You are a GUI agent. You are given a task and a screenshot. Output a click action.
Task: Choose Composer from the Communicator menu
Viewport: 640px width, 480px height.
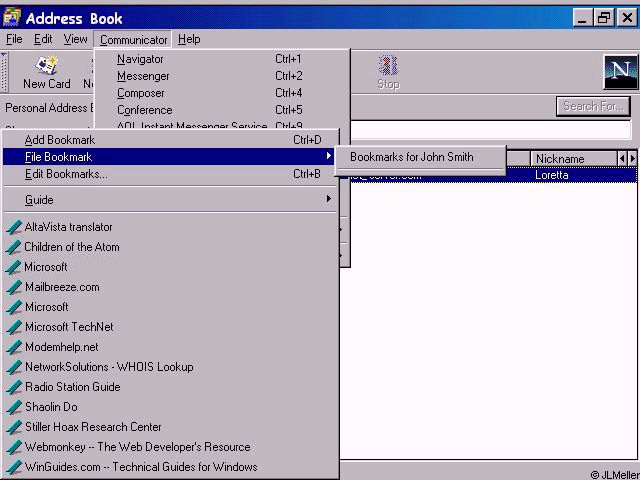[222, 93]
